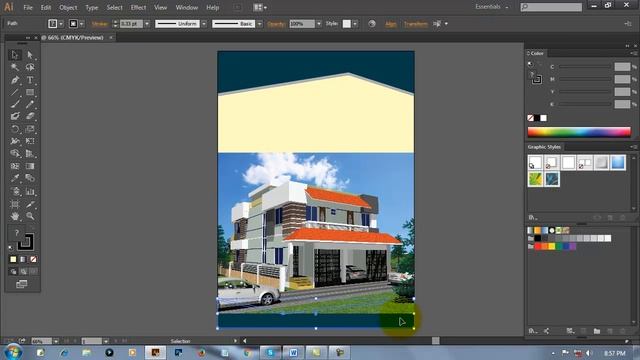Click the Change Screen Mode icon
The image size is (640, 360).
pyautogui.click(x=22, y=284)
